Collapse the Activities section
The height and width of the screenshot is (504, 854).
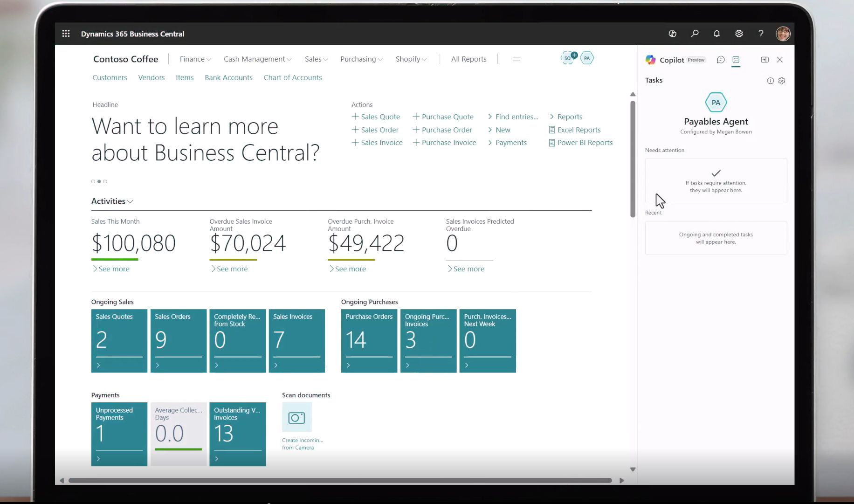pos(112,201)
